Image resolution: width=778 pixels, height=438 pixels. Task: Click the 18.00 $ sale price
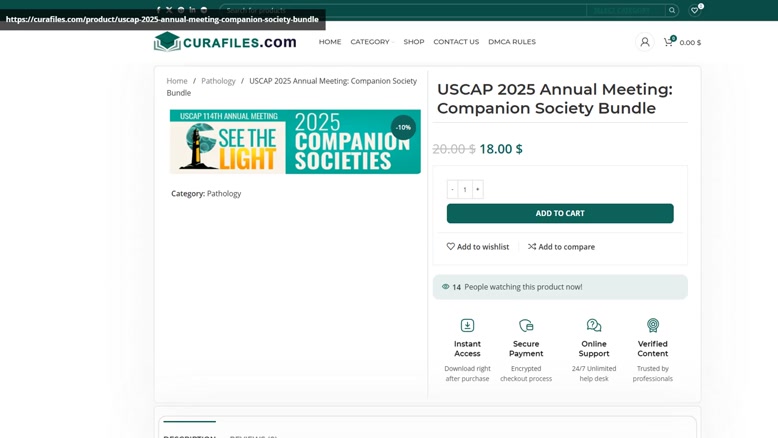click(501, 149)
